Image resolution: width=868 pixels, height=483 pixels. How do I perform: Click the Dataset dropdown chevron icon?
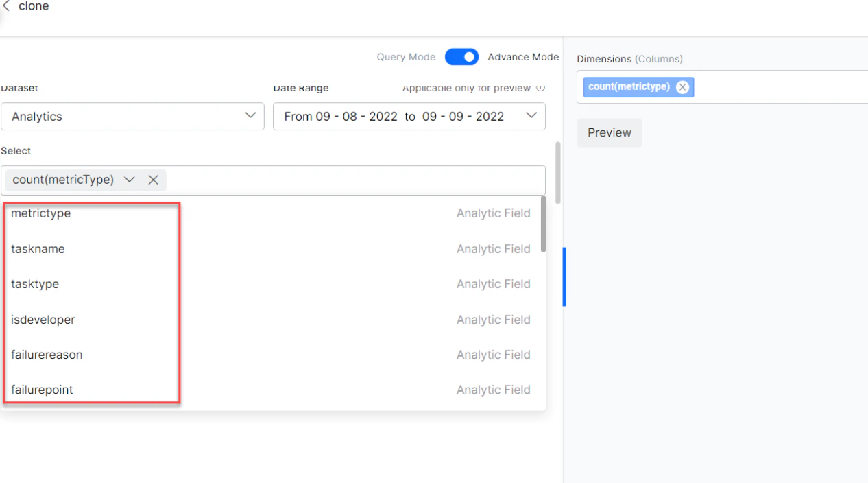(250, 116)
